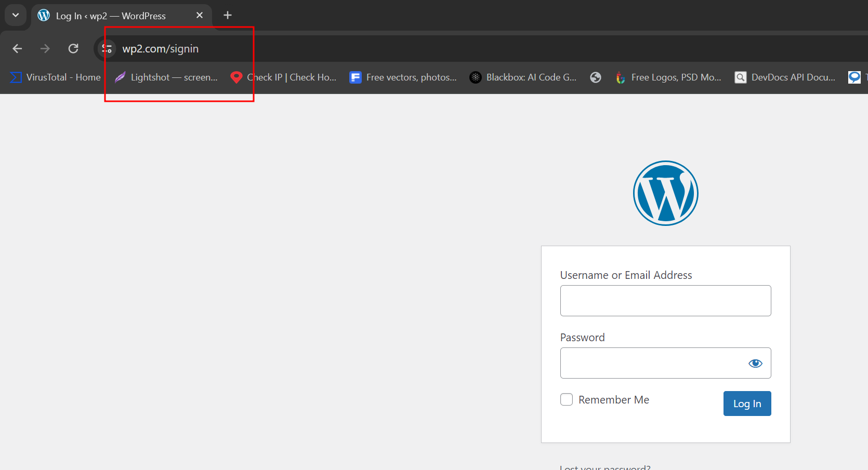The width and height of the screenshot is (868, 470).
Task: Click the Username or Email Address field
Action: pos(665,301)
